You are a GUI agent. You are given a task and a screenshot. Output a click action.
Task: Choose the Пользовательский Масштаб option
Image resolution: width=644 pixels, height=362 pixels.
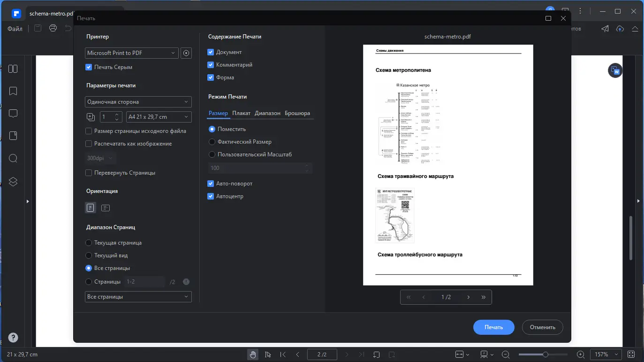pyautogui.click(x=212, y=154)
